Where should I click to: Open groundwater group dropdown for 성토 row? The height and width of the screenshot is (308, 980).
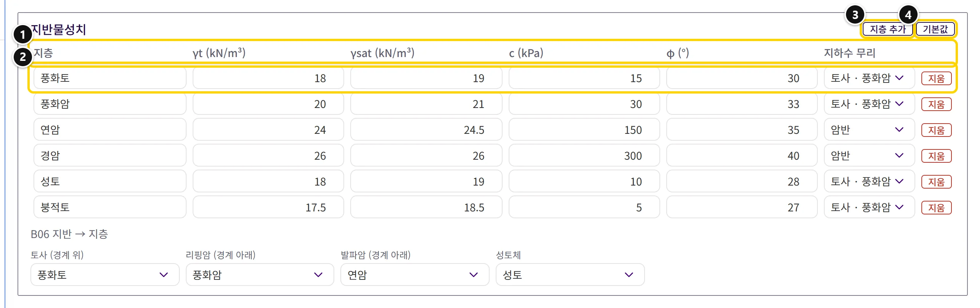pyautogui.click(x=869, y=182)
